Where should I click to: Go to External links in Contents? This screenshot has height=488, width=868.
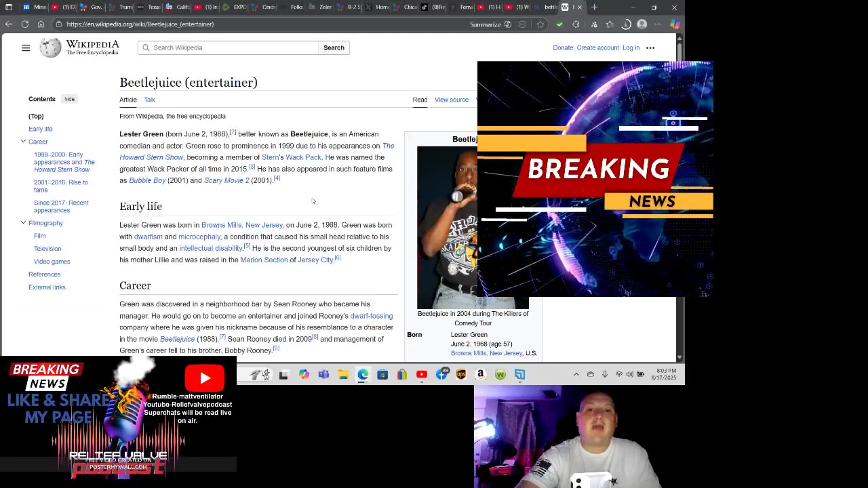[x=47, y=287]
